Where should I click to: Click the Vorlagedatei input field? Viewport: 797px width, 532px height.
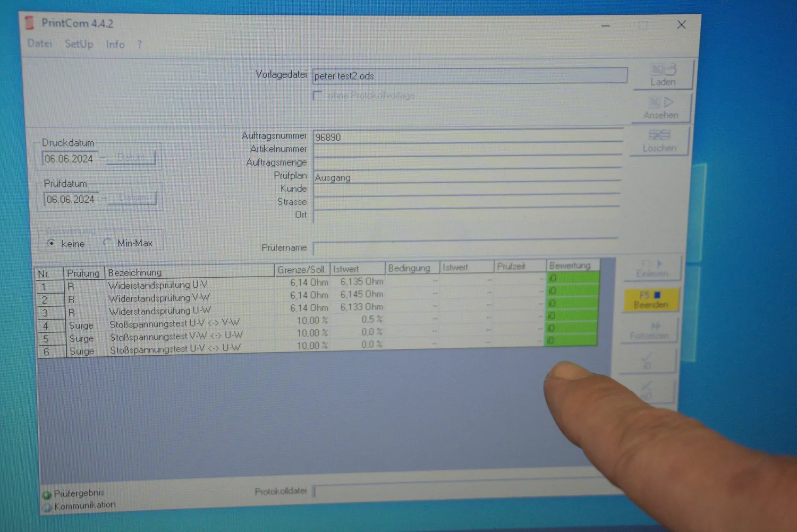pos(470,75)
